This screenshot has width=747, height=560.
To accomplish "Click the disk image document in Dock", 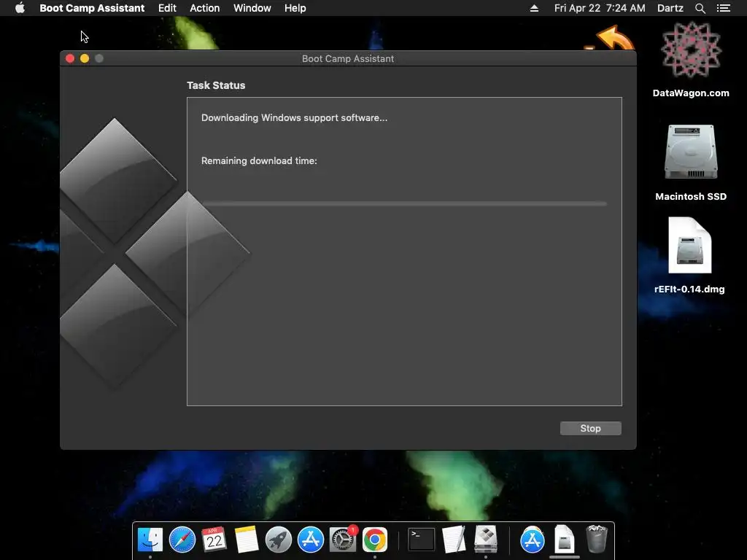I will (x=565, y=540).
